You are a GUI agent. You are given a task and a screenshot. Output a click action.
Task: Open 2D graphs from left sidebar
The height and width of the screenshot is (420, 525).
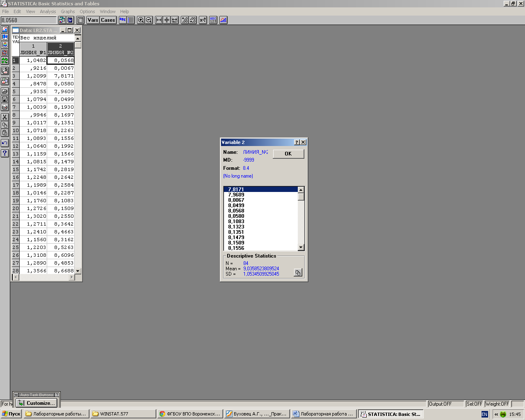pos(5,30)
